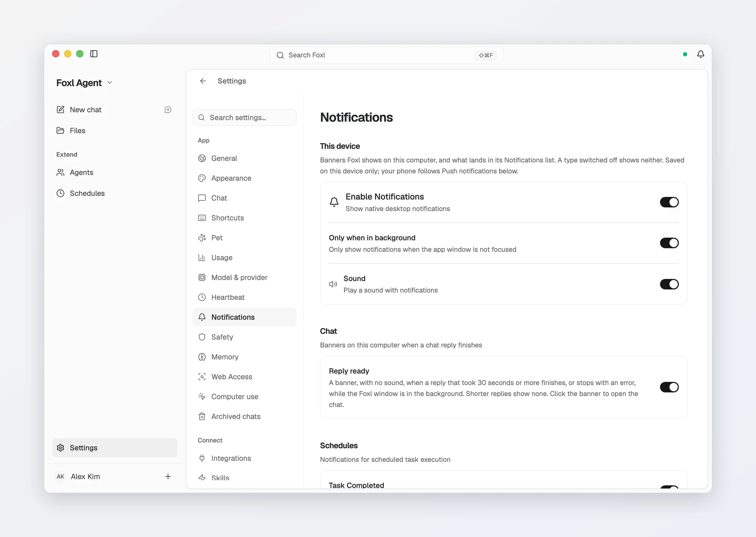Click the Safety shield icon
This screenshot has height=537, width=756.
point(202,337)
